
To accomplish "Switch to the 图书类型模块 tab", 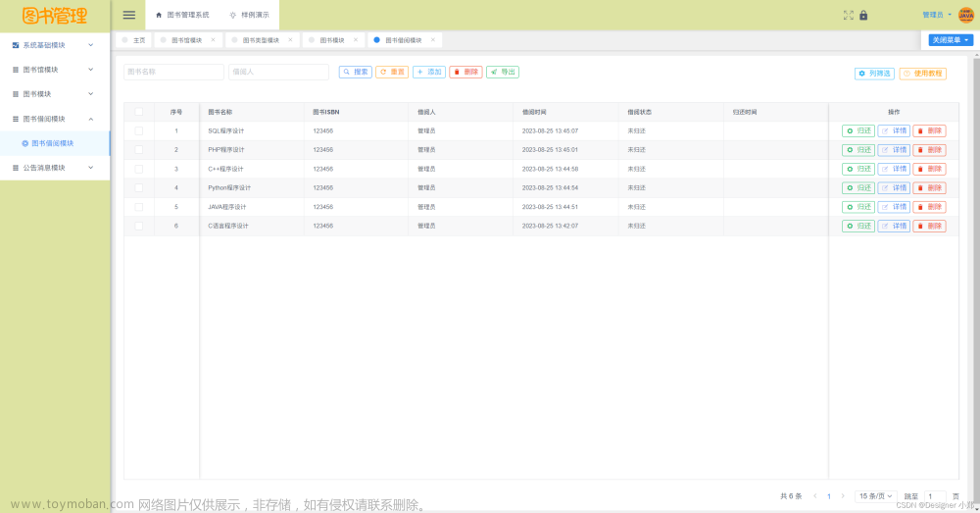I will 261,40.
